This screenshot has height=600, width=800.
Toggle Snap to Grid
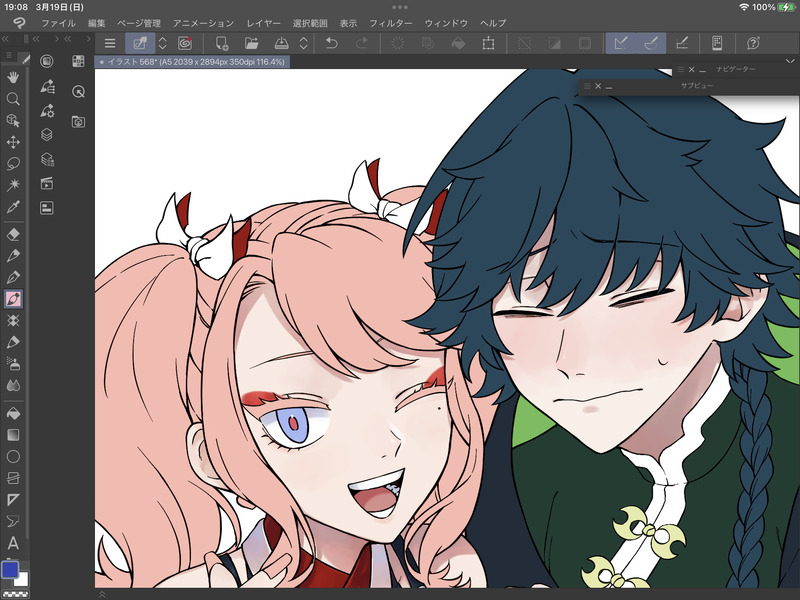point(682,43)
